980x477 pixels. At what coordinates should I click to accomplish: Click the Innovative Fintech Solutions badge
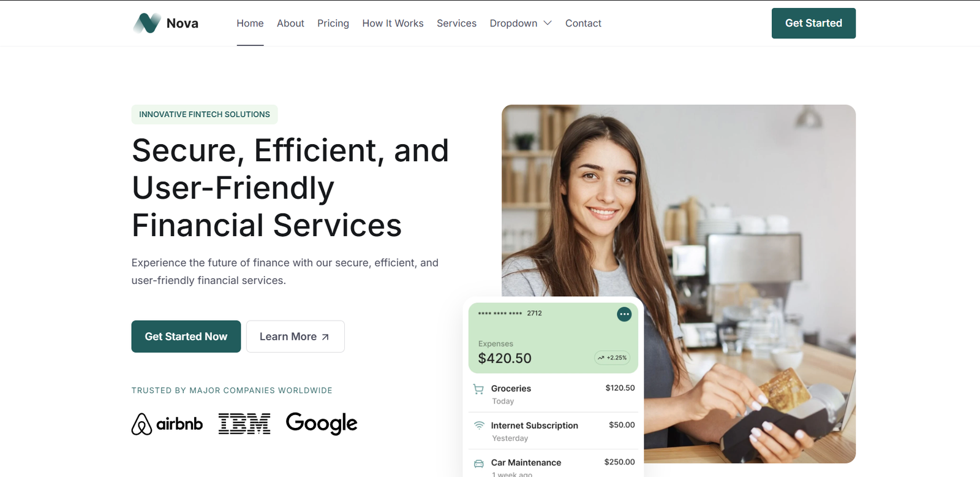pyautogui.click(x=205, y=115)
